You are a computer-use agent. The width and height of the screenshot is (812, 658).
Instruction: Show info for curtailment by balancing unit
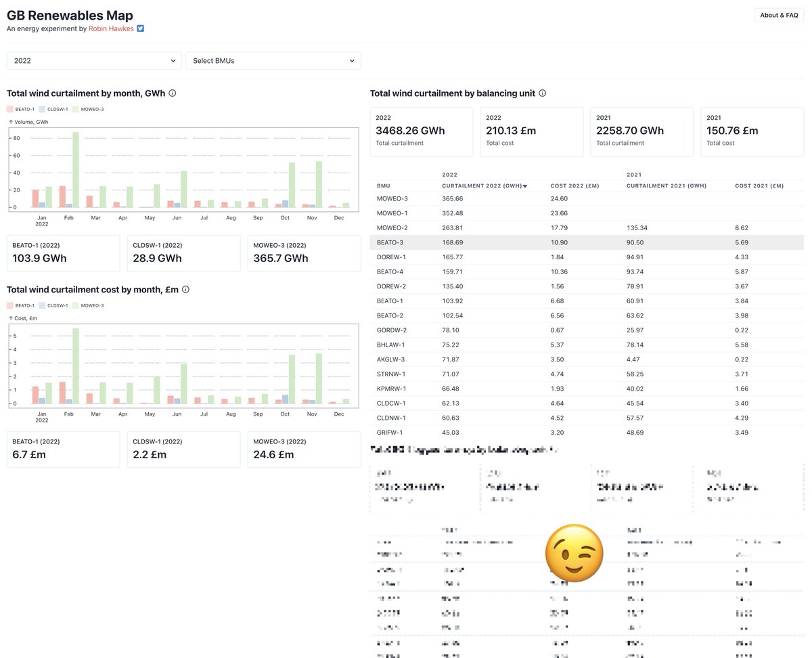point(543,93)
